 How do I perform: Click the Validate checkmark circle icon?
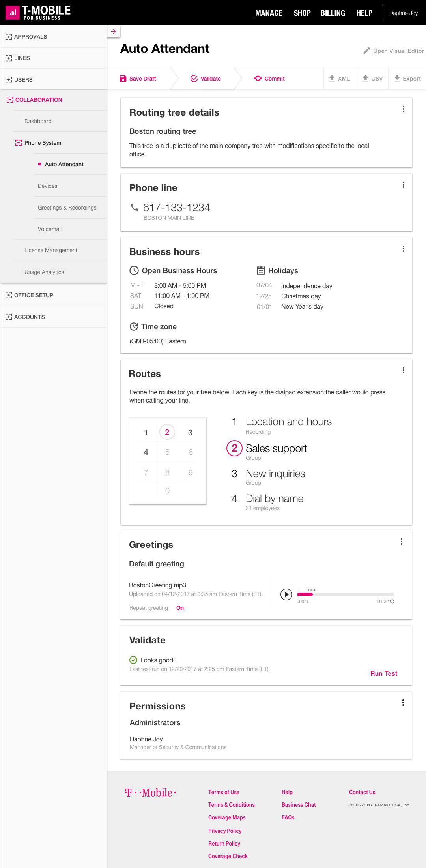[194, 79]
